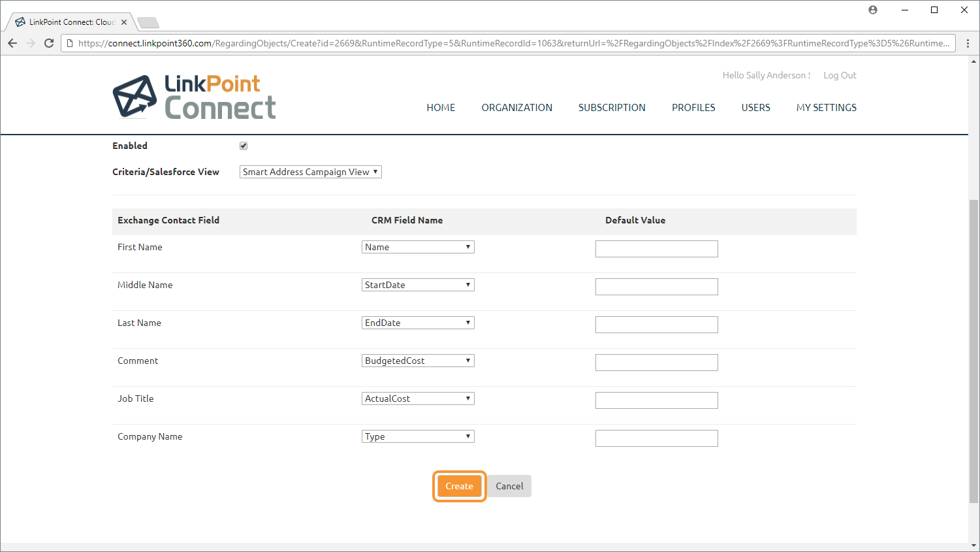Screen dimensions: 980x552
Task: Click scrollbar up arrow
Action: click(974, 61)
